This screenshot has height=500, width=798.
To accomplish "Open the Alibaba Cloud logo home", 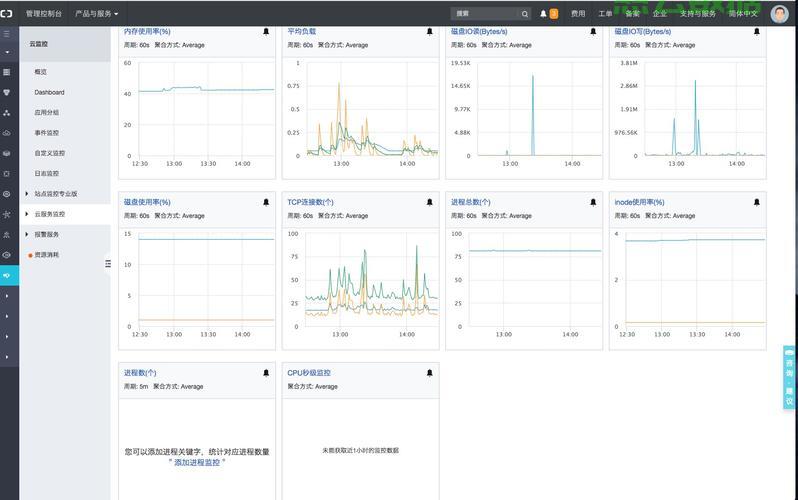I will tap(6, 14).
